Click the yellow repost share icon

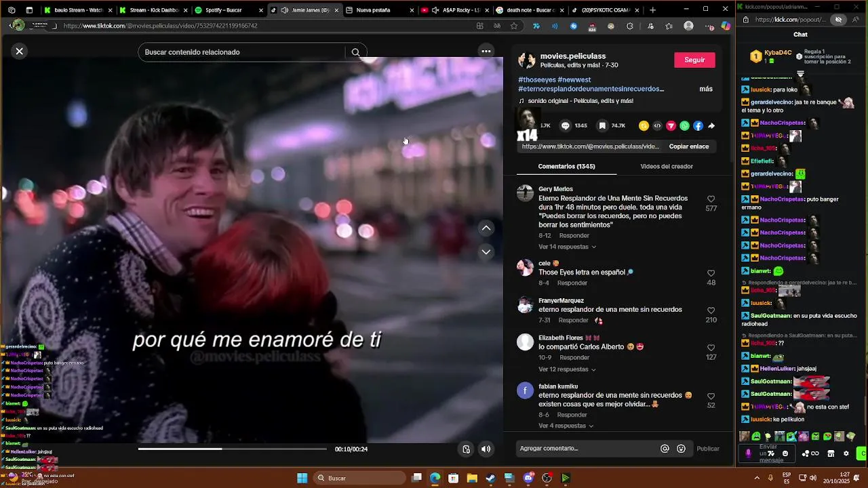644,125
